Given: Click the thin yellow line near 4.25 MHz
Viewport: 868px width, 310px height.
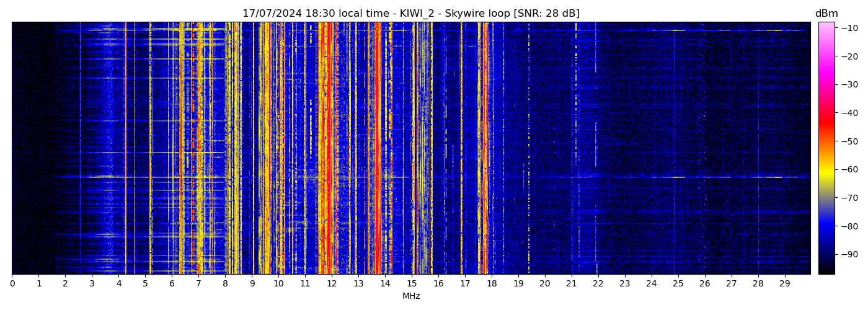Looking at the screenshot, I should pyautogui.click(x=125, y=155).
